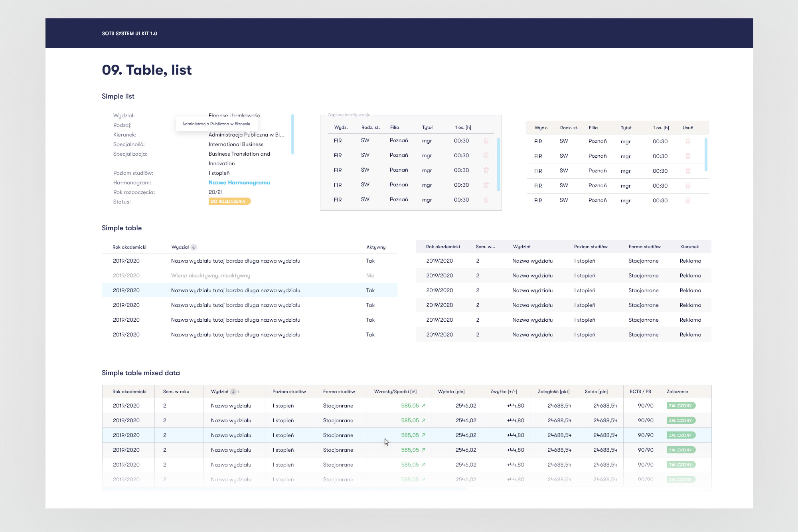Viewport: 798px width, 532px height.
Task: Click the Aktywny column header
Action: coord(376,247)
